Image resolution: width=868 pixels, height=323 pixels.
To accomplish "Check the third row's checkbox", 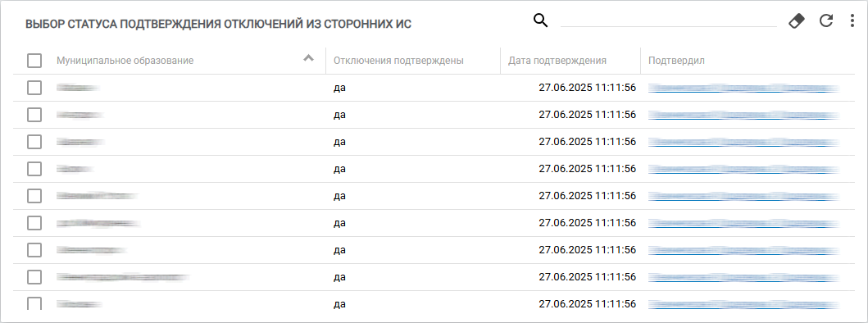I will [34, 142].
